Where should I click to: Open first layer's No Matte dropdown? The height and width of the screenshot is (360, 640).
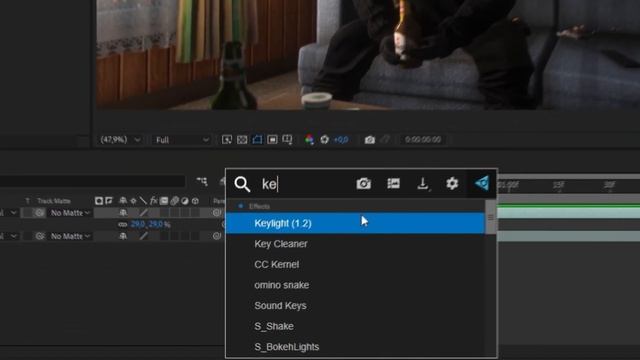(70, 213)
